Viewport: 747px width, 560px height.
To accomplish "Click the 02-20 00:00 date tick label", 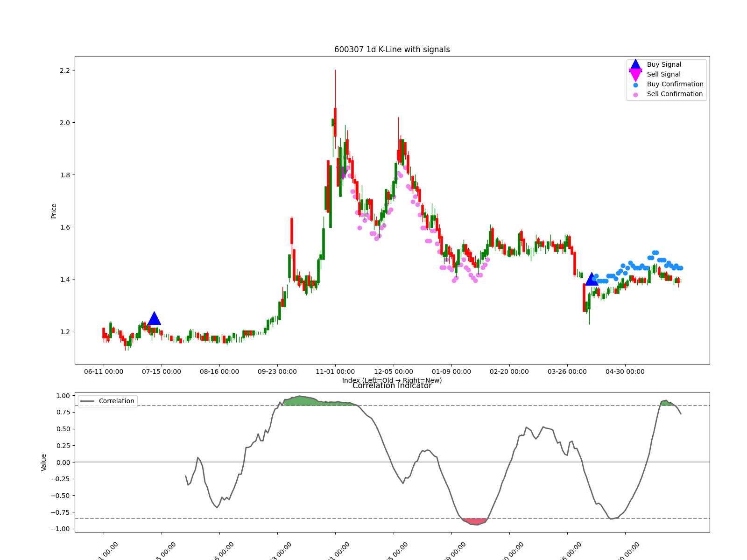I will (509, 372).
